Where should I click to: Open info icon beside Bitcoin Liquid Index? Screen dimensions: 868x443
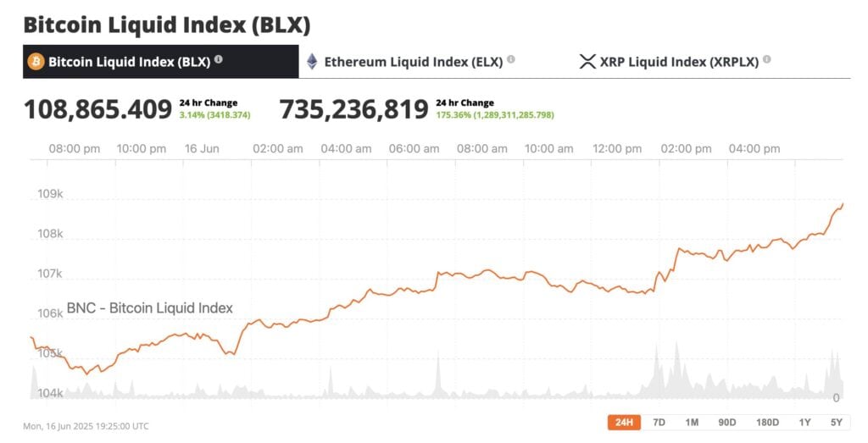tap(219, 60)
